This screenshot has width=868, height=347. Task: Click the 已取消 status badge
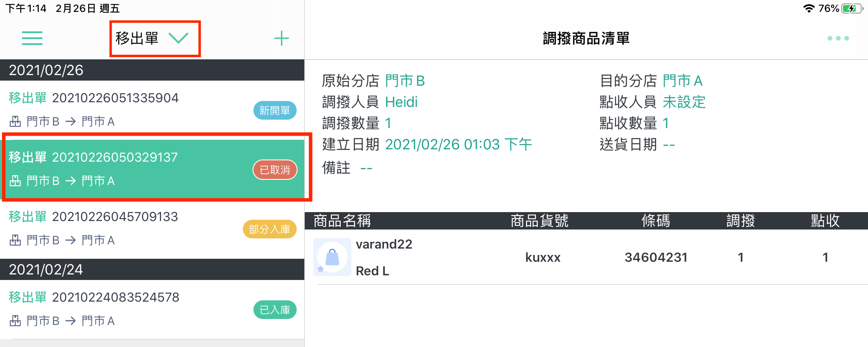(x=275, y=170)
